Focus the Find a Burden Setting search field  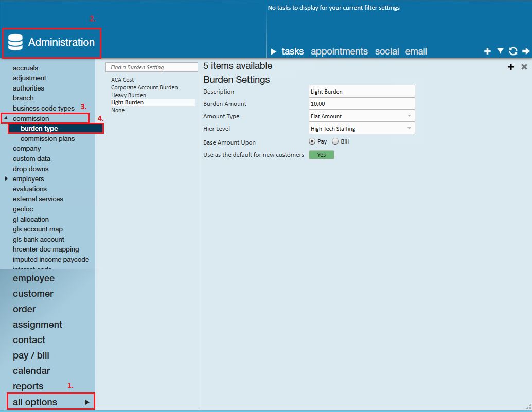(x=152, y=67)
